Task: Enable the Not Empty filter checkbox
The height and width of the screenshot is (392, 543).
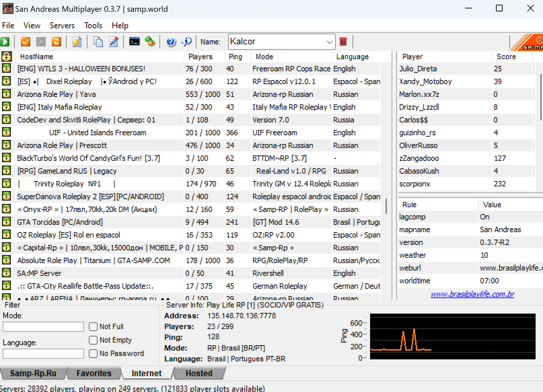Action: tap(93, 340)
